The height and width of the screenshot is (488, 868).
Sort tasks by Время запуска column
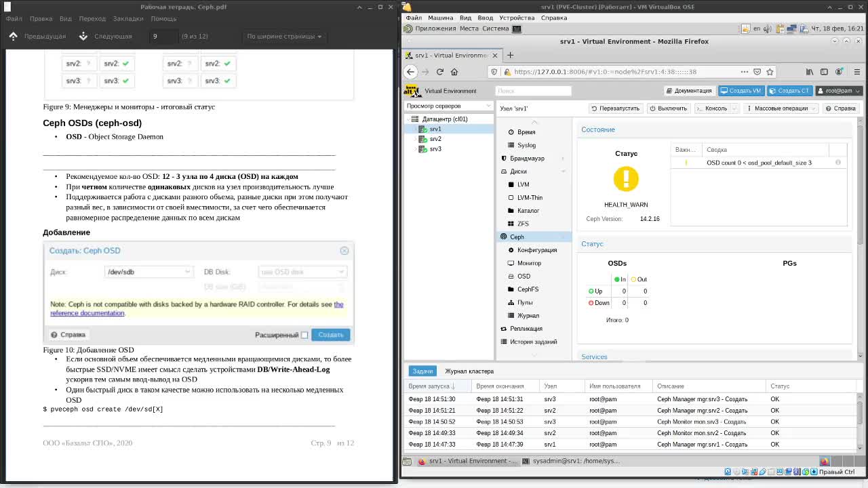coord(436,386)
